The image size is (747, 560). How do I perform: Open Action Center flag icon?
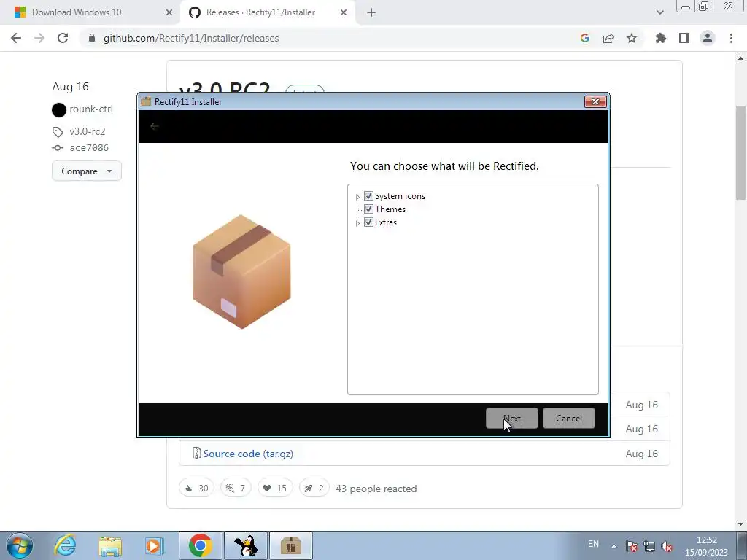(x=631, y=546)
